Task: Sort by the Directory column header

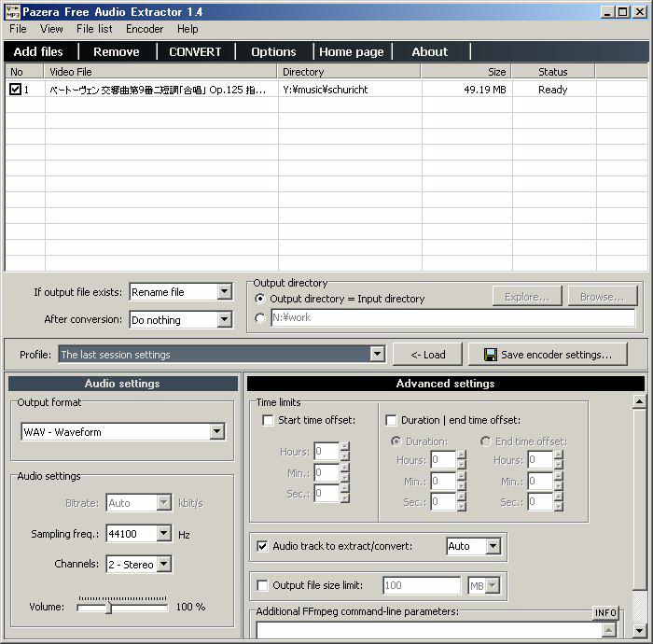Action: [x=350, y=72]
